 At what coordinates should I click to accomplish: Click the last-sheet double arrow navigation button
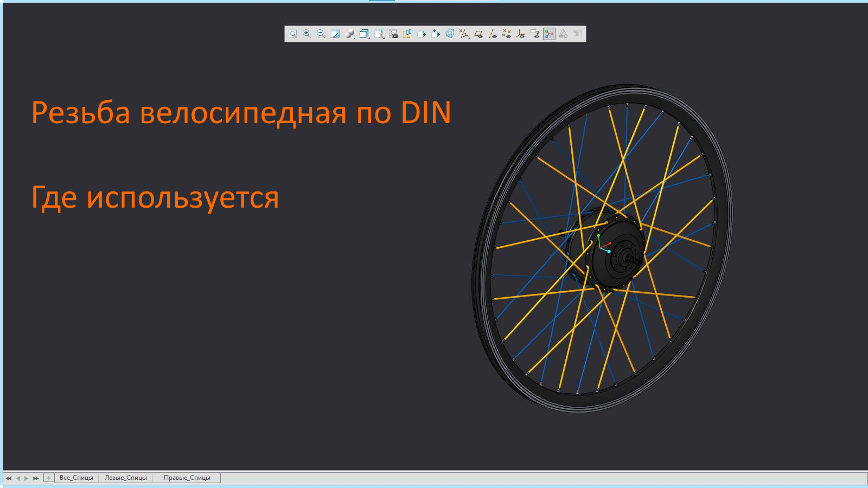tap(35, 478)
